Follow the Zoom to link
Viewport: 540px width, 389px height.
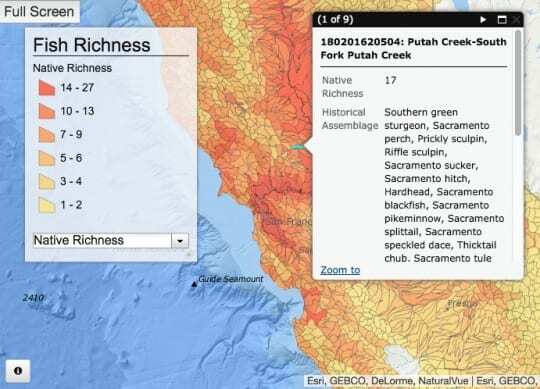point(340,270)
